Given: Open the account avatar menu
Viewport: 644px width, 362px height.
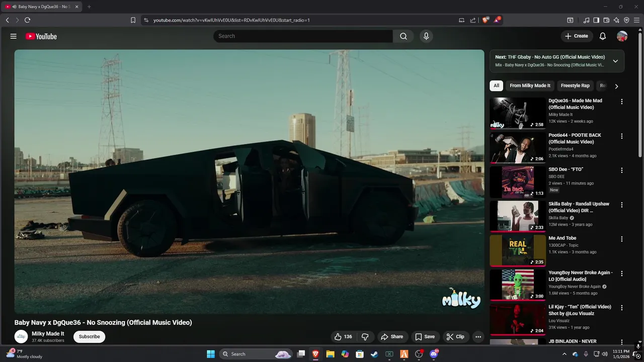Looking at the screenshot, I should click(x=622, y=36).
